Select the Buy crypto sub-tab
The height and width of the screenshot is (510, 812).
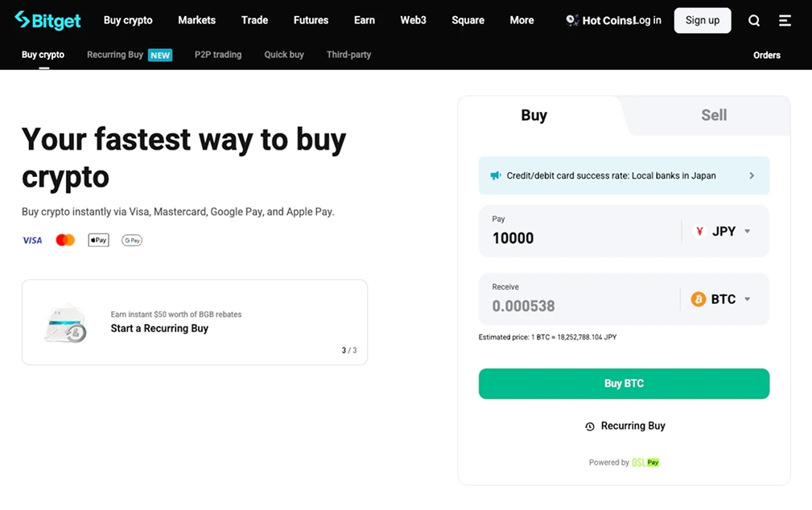[43, 55]
